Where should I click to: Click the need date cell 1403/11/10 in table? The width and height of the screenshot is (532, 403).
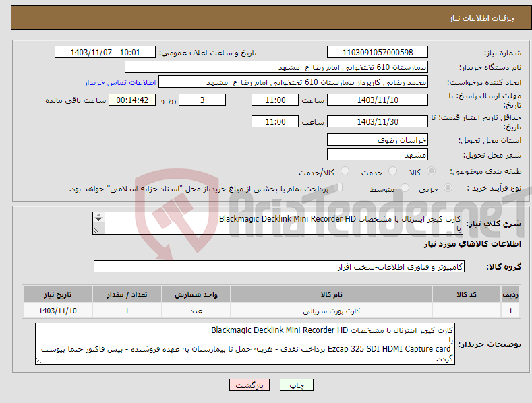tap(58, 311)
